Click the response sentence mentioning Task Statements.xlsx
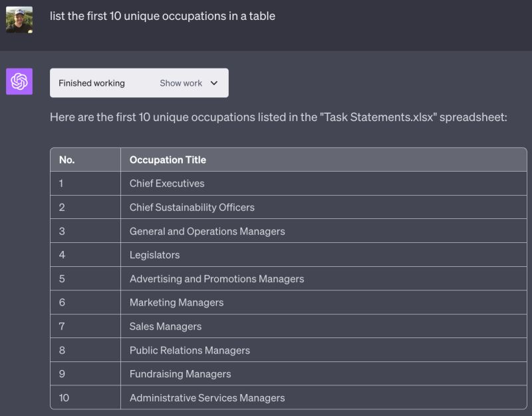Viewport: 532px width, 416px height. pyautogui.click(x=278, y=117)
